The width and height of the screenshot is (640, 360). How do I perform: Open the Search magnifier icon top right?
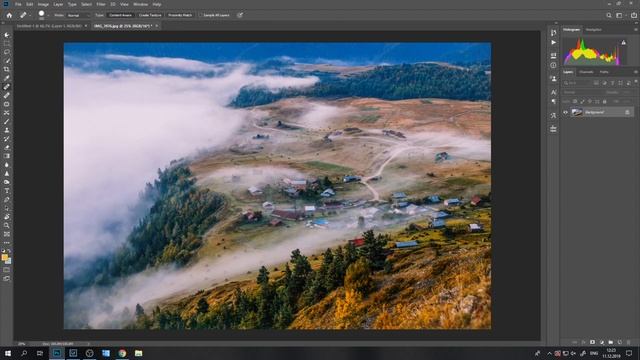609,15
